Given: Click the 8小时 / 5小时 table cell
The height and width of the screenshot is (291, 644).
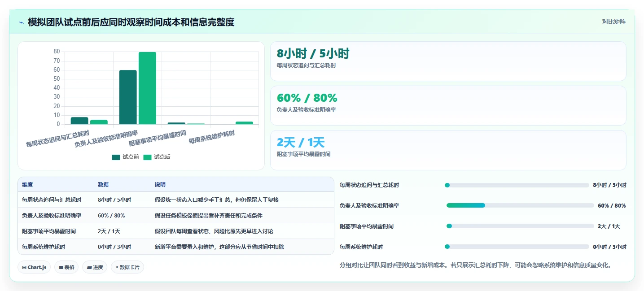Looking at the screenshot, I should [x=114, y=200].
